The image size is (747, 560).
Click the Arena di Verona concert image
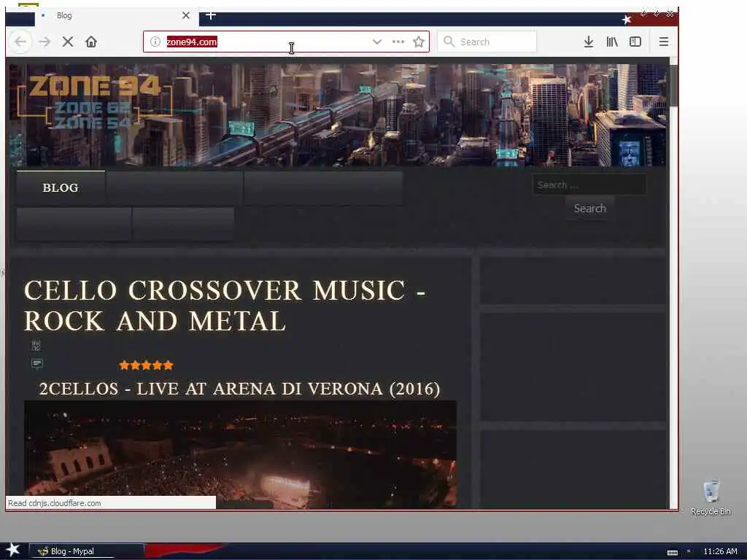[x=240, y=454]
